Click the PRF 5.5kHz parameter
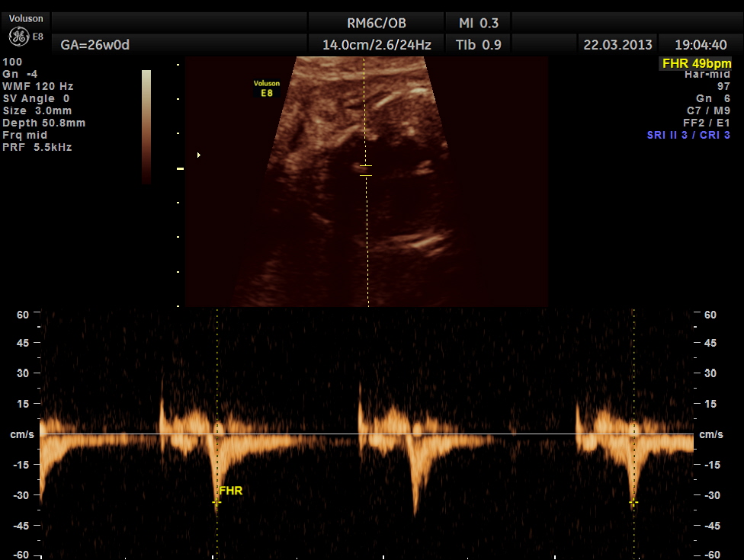 point(37,147)
